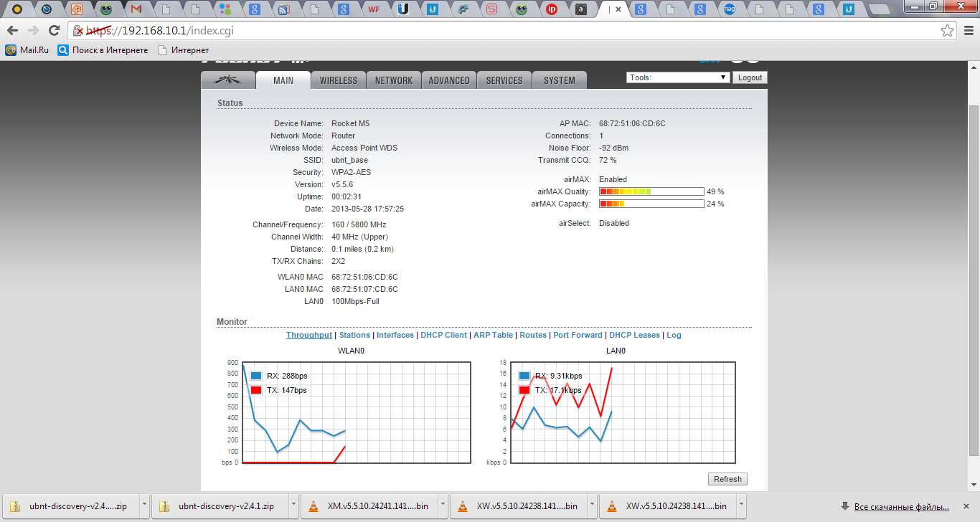
Task: View the DHCP Leases link
Action: point(635,335)
